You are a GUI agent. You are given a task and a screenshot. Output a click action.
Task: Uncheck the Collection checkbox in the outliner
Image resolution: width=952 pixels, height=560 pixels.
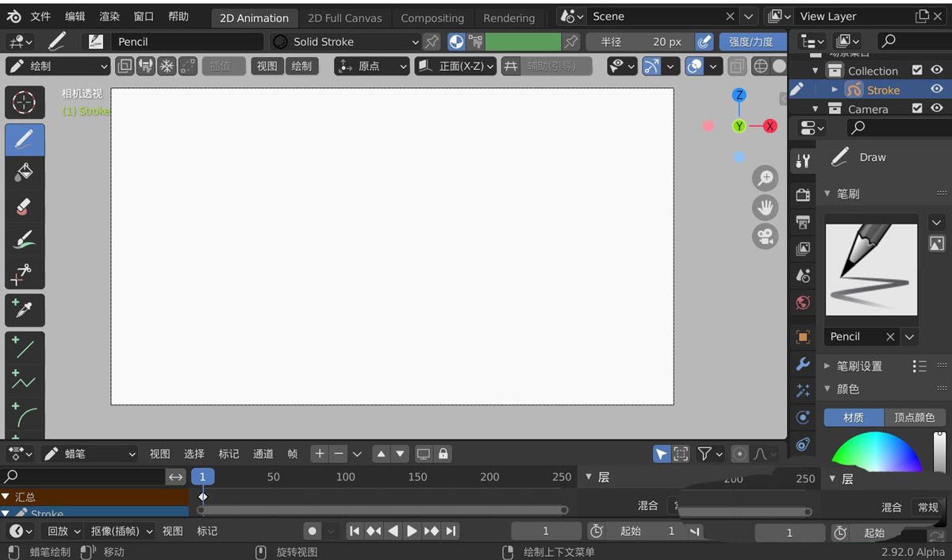point(917,70)
